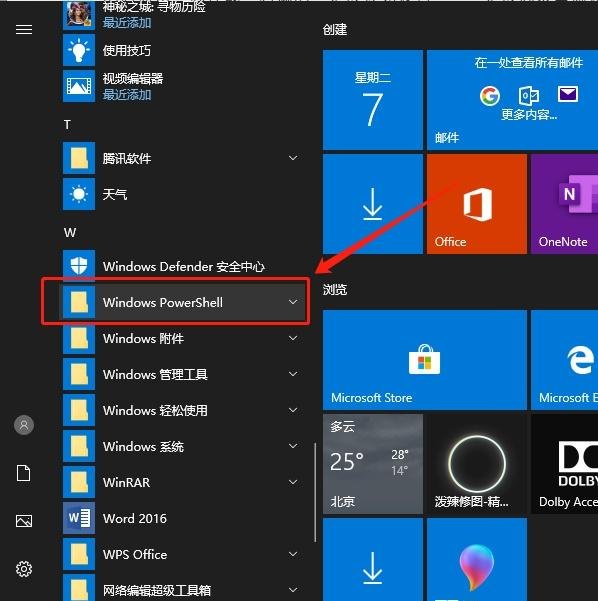Click the envelope icon in Mail tile
The height and width of the screenshot is (601, 598).
(568, 94)
